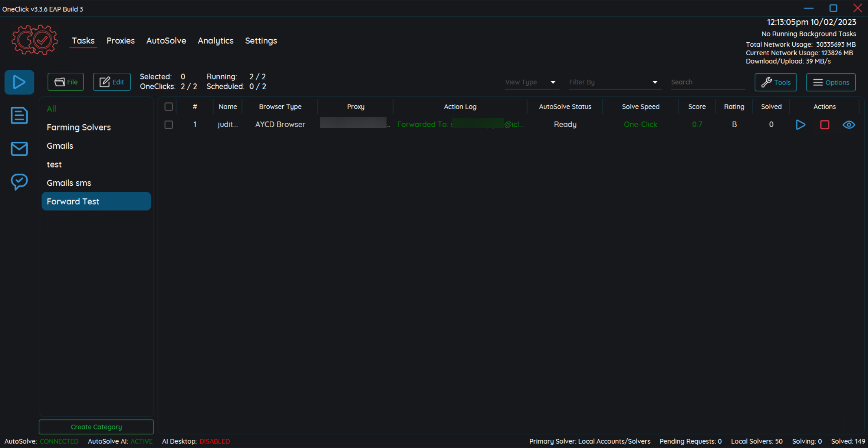Image resolution: width=868 pixels, height=448 pixels.
Task: Switch to the Proxies tab
Action: [121, 41]
